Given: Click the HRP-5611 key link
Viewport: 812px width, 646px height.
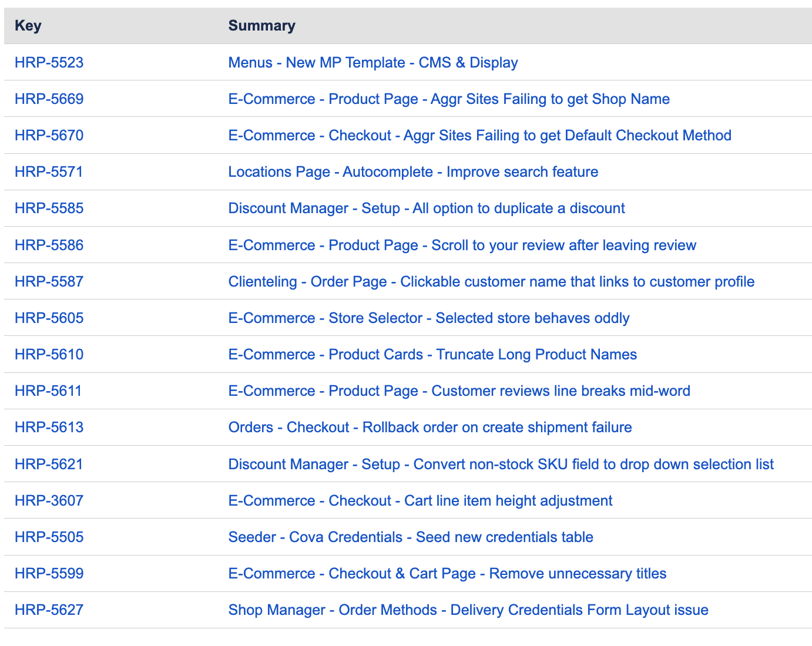Looking at the screenshot, I should tap(48, 391).
